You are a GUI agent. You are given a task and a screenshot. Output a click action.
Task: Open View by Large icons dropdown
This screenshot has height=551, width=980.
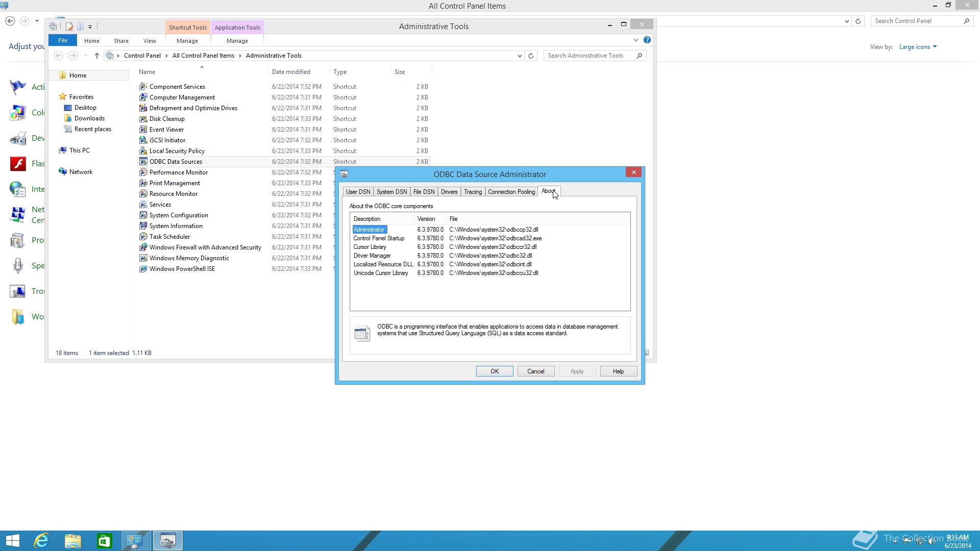pos(918,47)
